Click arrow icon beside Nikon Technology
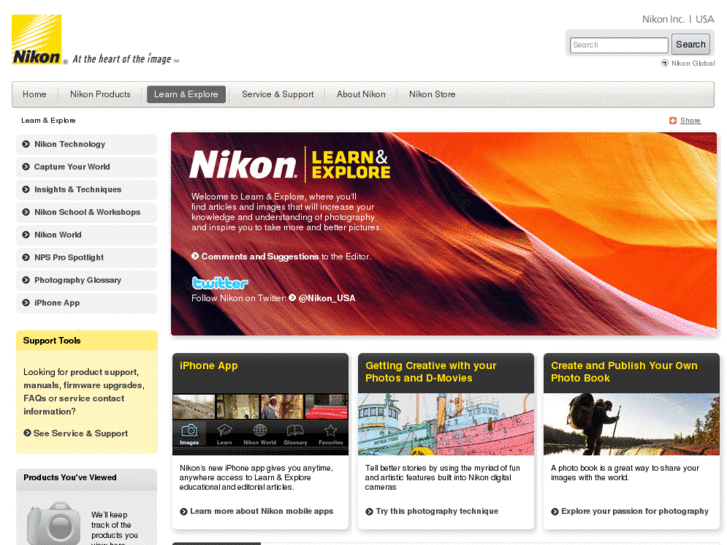 pos(26,144)
